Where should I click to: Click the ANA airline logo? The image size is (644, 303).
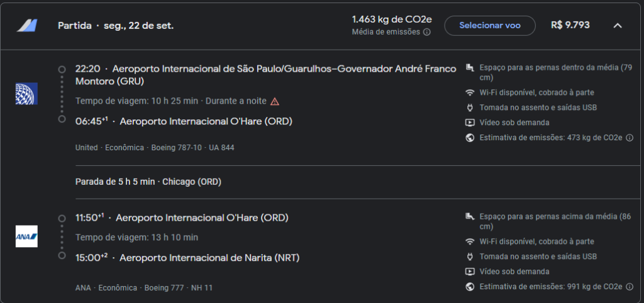pyautogui.click(x=26, y=236)
